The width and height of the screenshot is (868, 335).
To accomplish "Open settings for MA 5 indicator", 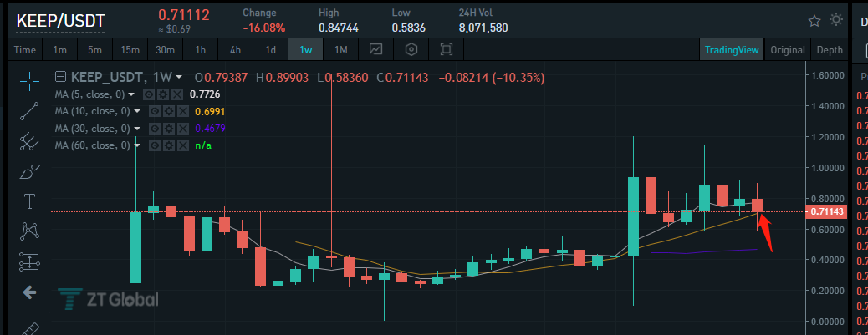I will (163, 94).
